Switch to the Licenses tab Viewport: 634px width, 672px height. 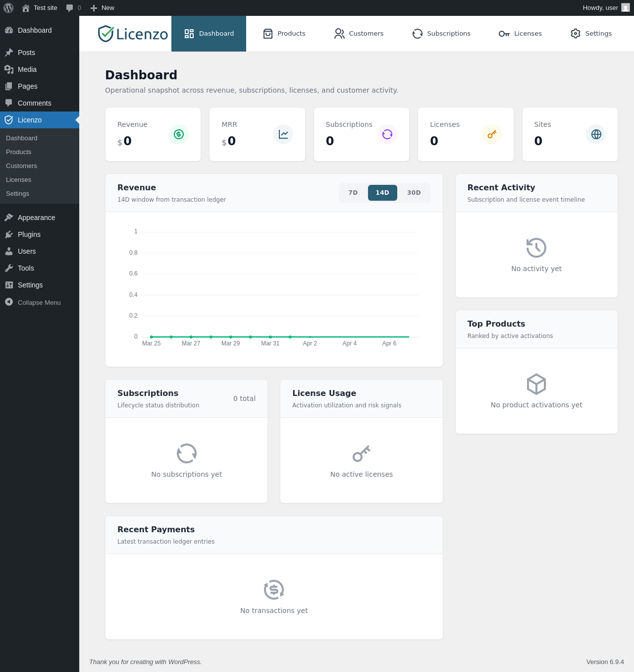click(x=520, y=34)
